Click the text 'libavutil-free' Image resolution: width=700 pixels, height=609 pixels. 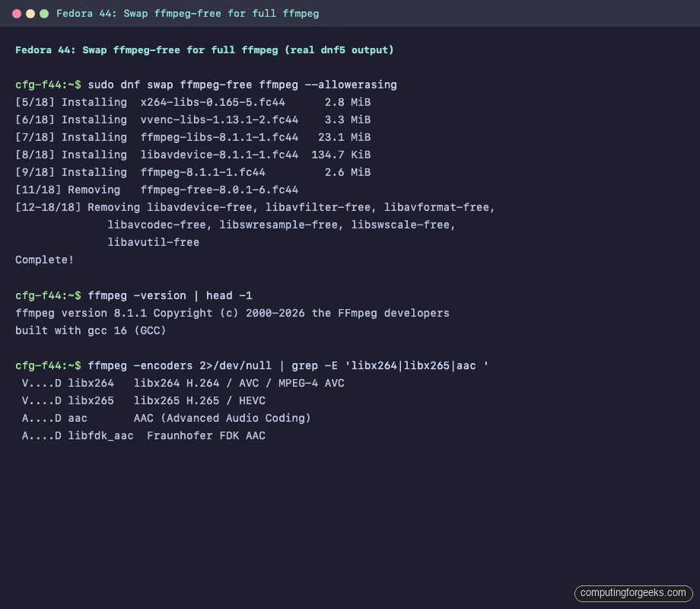point(154,242)
